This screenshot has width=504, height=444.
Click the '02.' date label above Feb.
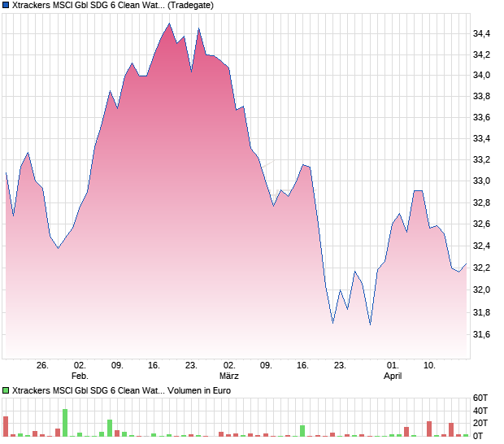pyautogui.click(x=80, y=366)
